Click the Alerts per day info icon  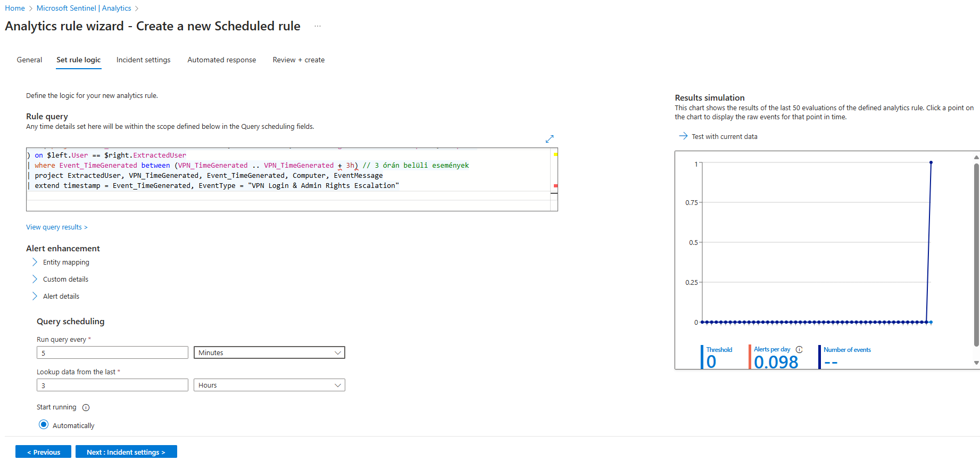(x=799, y=350)
